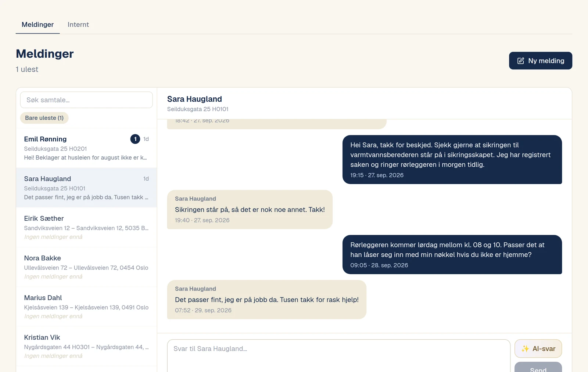Click Seilduksgata 25 H0201 address text
The height and width of the screenshot is (372, 588).
[x=55, y=149]
